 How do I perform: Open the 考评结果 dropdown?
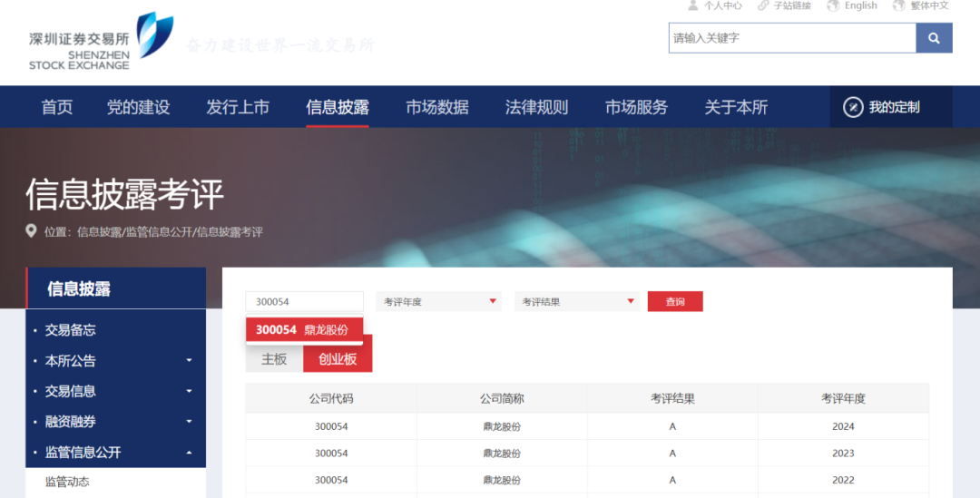tap(577, 302)
